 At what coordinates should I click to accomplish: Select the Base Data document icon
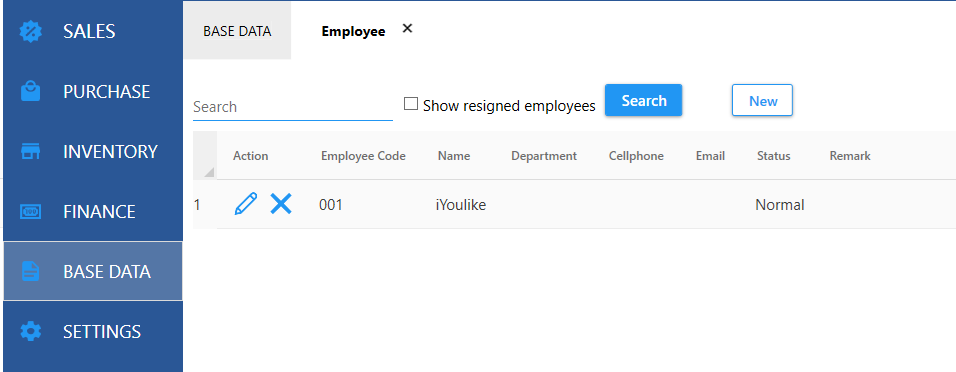pos(30,271)
